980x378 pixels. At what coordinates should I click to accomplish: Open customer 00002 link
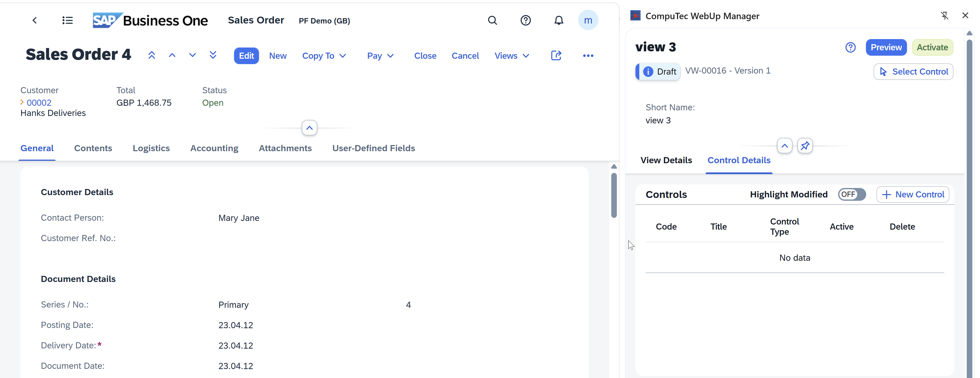pyautogui.click(x=39, y=103)
